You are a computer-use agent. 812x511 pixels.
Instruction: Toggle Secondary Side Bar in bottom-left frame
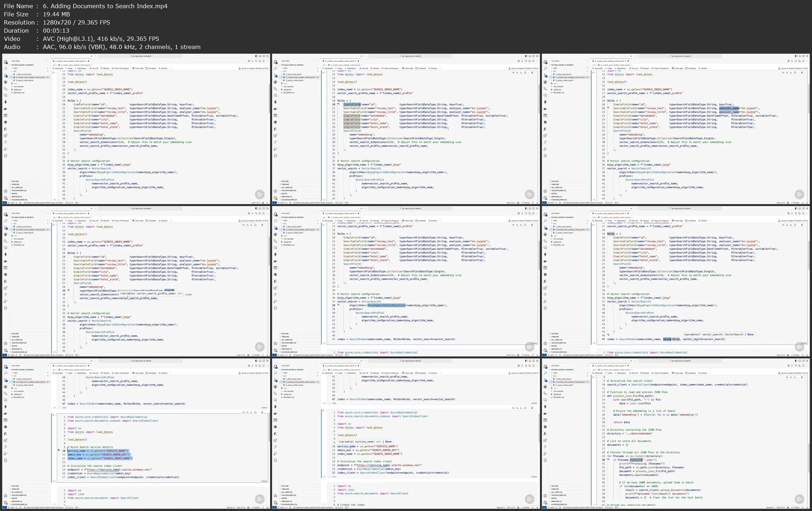[264, 361]
